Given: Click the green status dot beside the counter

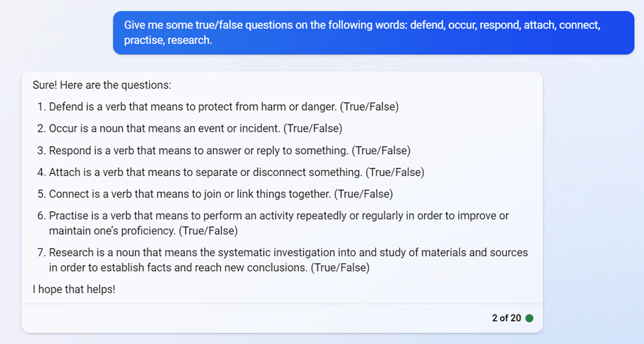Looking at the screenshot, I should pos(529,319).
